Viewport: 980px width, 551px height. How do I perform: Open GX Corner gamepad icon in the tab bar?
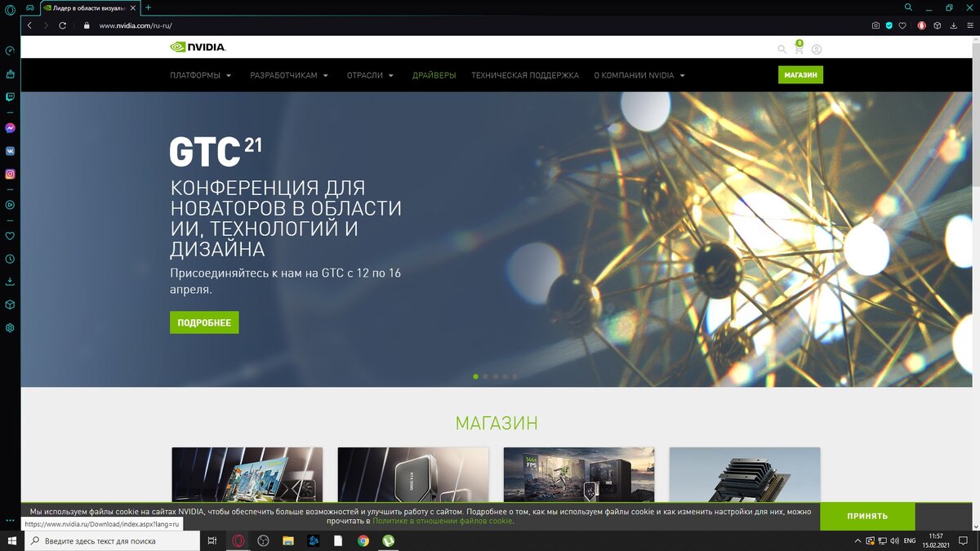[x=30, y=7]
